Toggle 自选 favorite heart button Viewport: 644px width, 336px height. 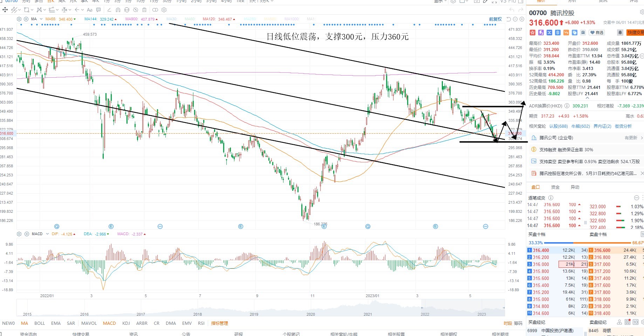(x=597, y=33)
